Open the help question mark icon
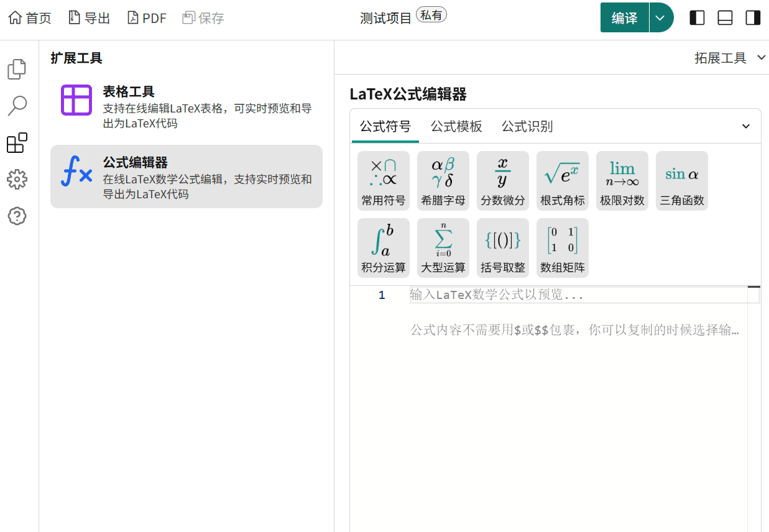 coord(17,216)
